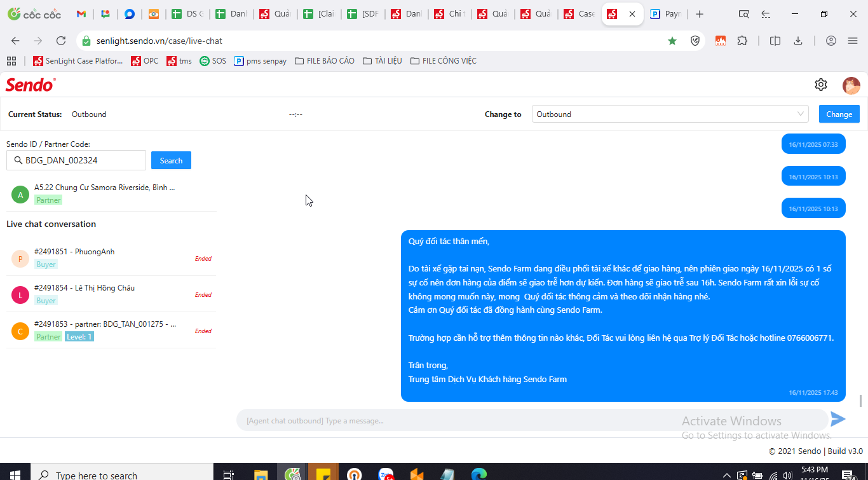Select partner A5.22 Chung Cư Samora Riverside
This screenshot has width=868, height=480.
[x=111, y=193]
